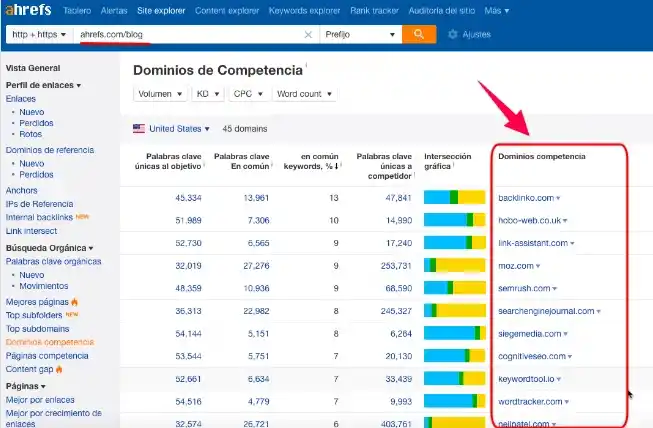Click the intersection graph bar for moz.com
The width and height of the screenshot is (653, 428).
pos(455,265)
